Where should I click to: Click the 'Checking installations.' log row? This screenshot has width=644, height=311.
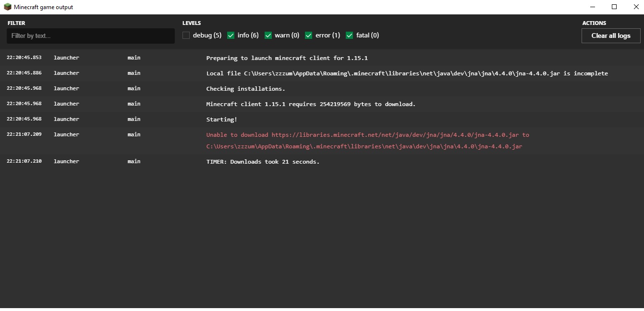[x=245, y=89]
